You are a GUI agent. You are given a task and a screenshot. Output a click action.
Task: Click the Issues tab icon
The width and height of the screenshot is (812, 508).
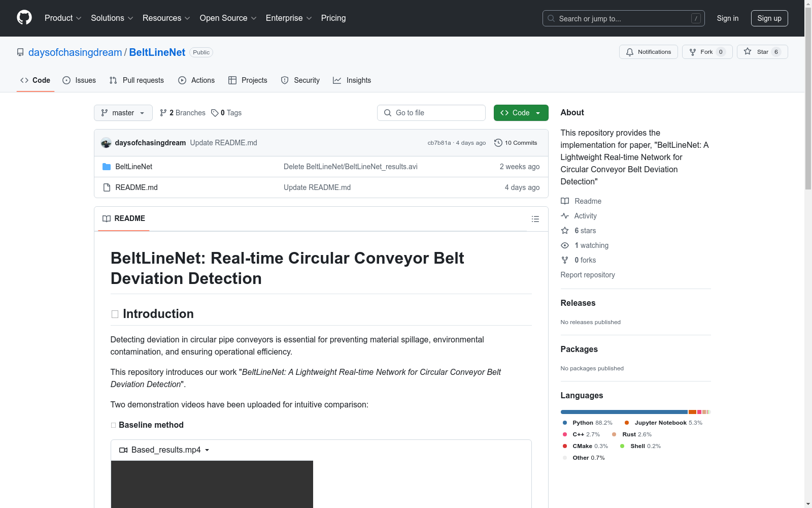coord(66,80)
